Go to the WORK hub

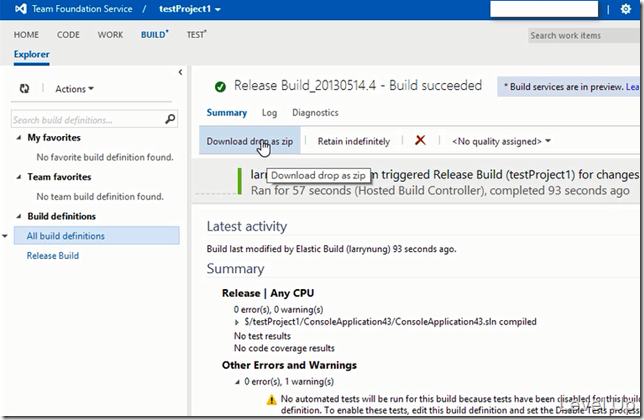pos(110,35)
